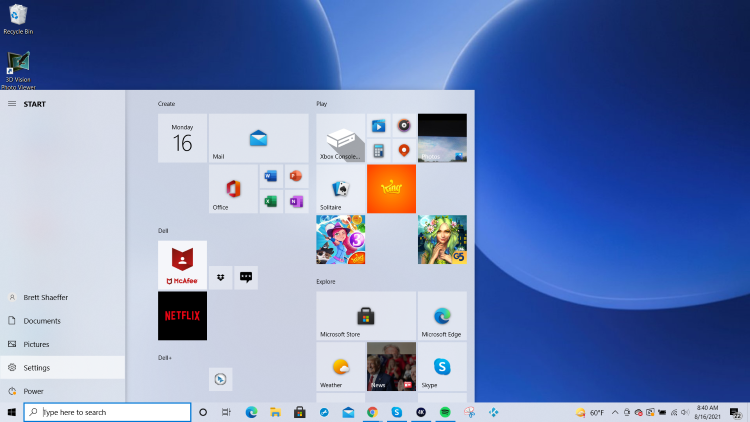Image resolution: width=750 pixels, height=422 pixels.
Task: Open the Skype tile
Action: click(441, 366)
